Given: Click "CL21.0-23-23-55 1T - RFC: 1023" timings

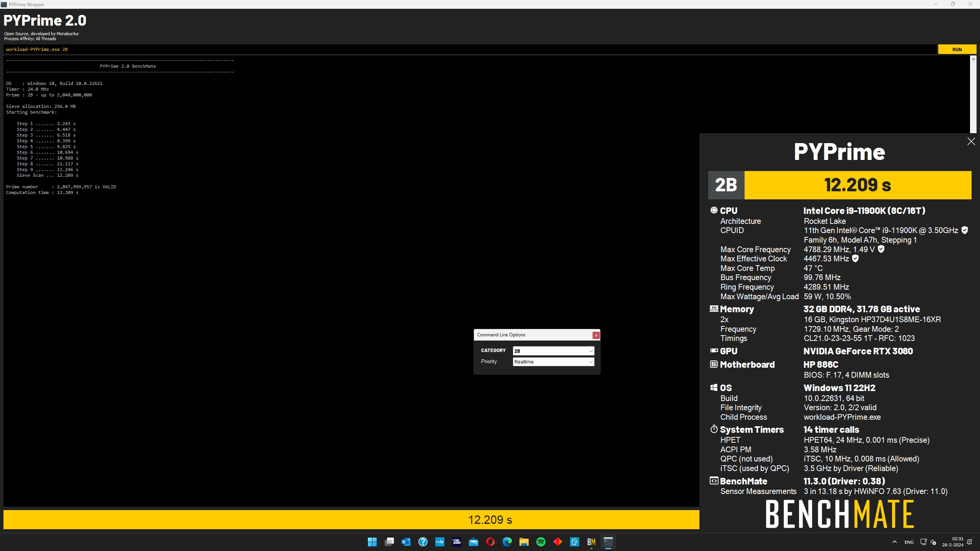Looking at the screenshot, I should pos(859,338).
